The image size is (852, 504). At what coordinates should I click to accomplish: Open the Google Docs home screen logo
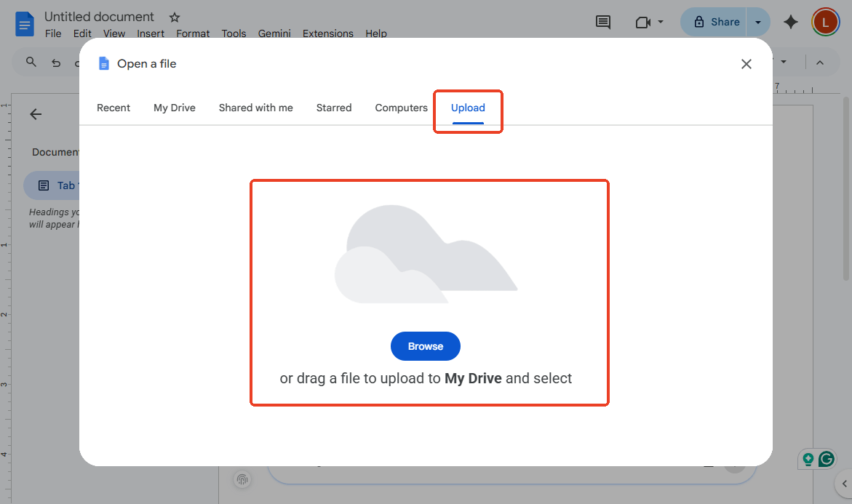[24, 23]
